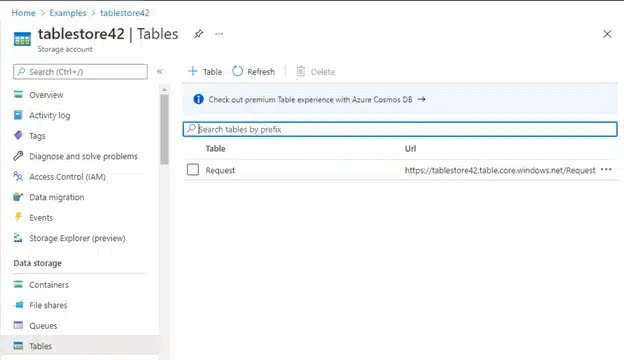Screen dimensions: 624x360
Task: Click the Diagnose and solve problems wrench icon
Action: pyautogui.click(x=18, y=156)
